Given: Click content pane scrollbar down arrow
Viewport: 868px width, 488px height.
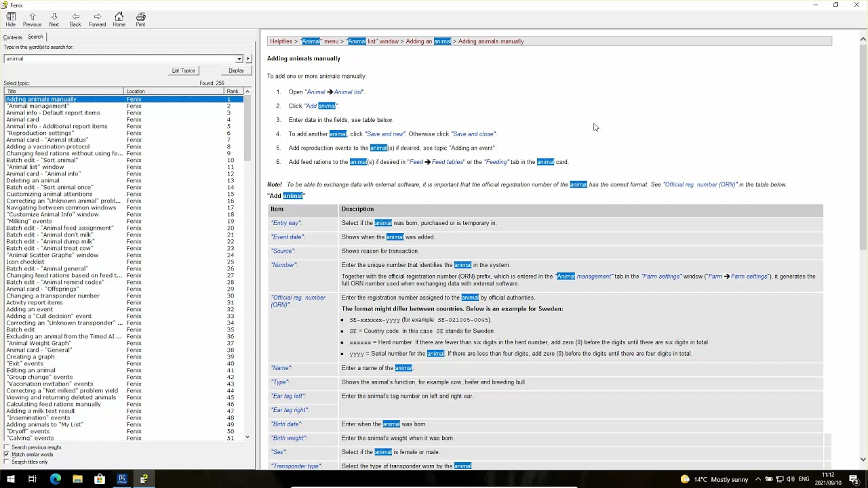Looking at the screenshot, I should 863,460.
